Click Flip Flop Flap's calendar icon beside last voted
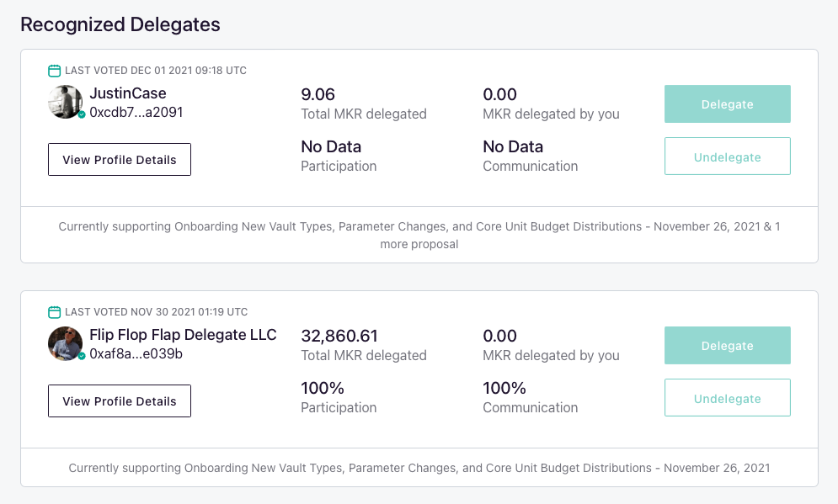838x504 pixels. [54, 312]
